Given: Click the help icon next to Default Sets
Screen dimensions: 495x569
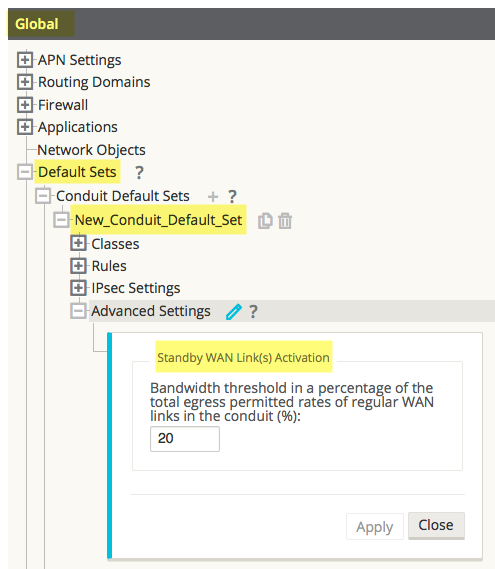Looking at the screenshot, I should click(139, 173).
